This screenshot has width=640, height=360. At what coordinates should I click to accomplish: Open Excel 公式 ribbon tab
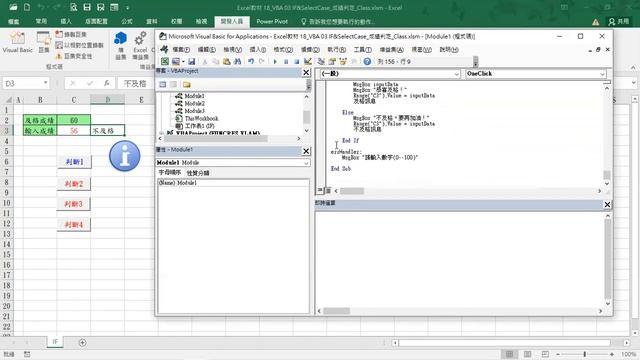(x=127, y=21)
